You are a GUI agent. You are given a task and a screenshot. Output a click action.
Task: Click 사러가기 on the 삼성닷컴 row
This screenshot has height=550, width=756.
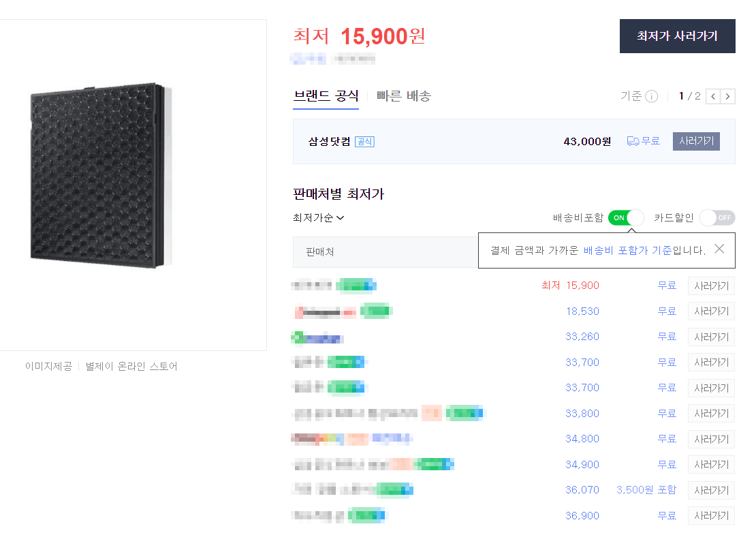pos(695,141)
